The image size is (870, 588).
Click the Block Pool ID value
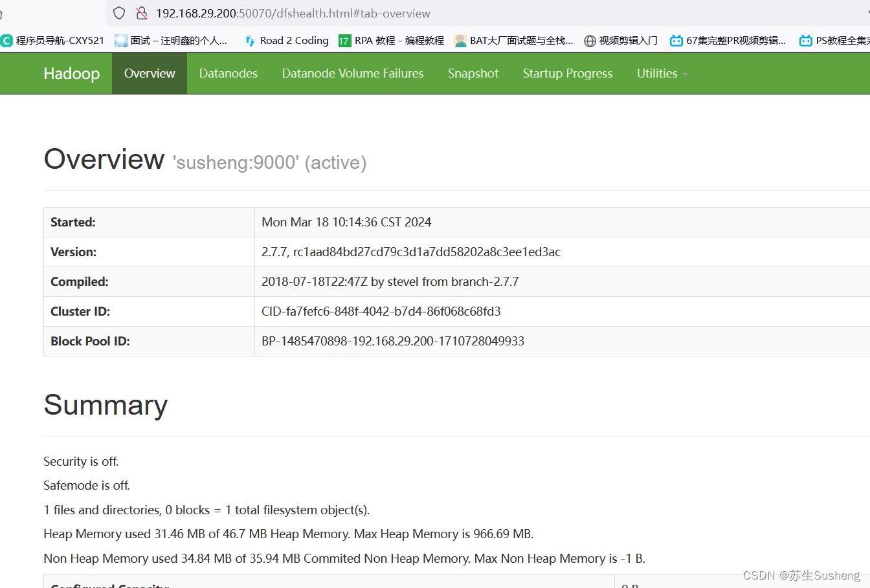click(x=393, y=341)
